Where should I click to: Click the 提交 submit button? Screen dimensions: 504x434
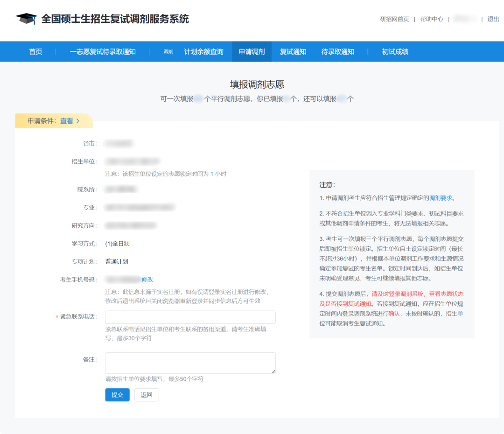[x=117, y=395]
